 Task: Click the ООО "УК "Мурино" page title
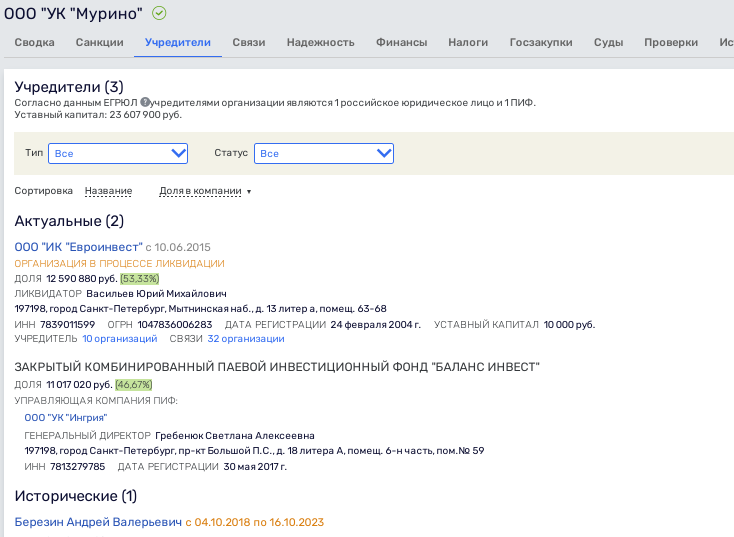(73, 13)
